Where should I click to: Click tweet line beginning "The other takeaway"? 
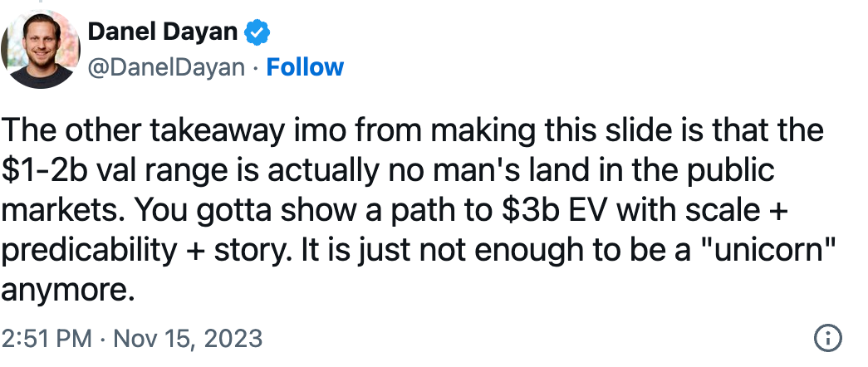[413, 131]
